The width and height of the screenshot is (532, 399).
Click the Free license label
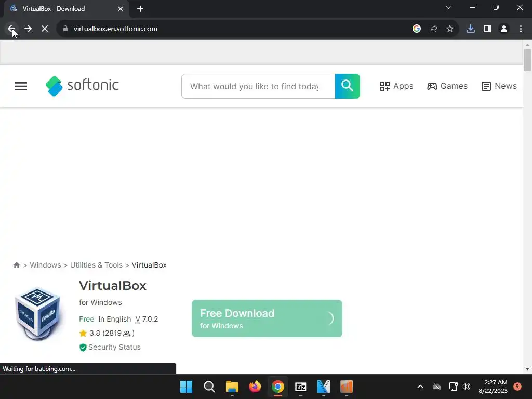(x=87, y=319)
